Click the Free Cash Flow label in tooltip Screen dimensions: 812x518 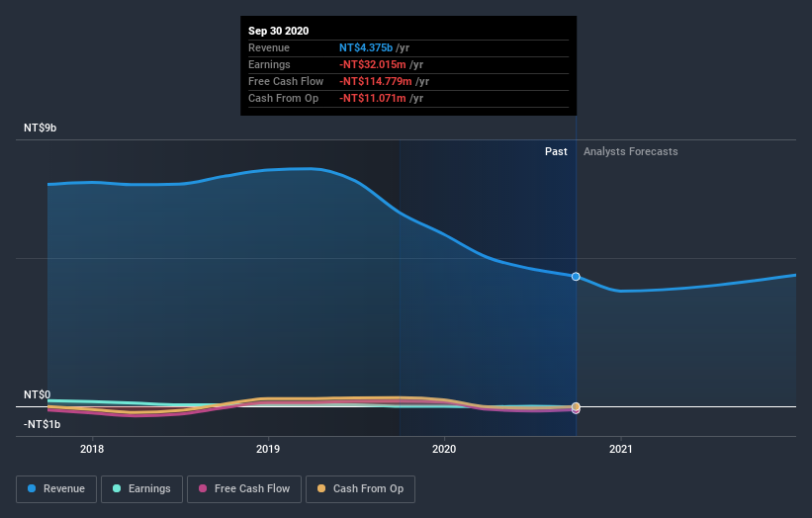[286, 81]
